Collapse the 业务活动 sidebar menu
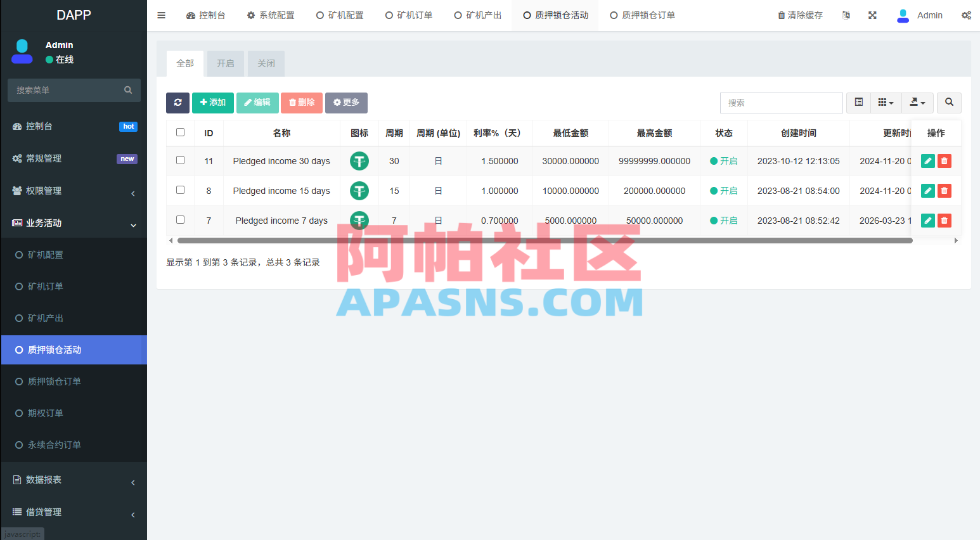Viewport: 980px width, 540px height. click(x=74, y=223)
